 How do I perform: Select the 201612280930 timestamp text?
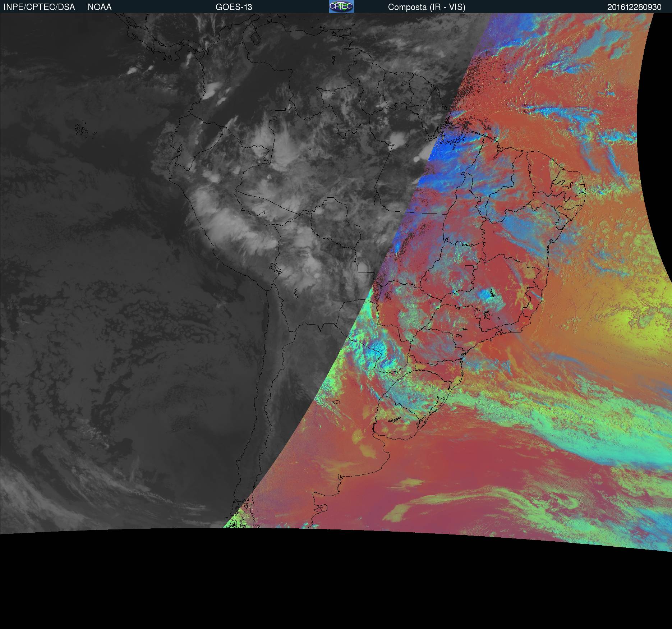[634, 7]
